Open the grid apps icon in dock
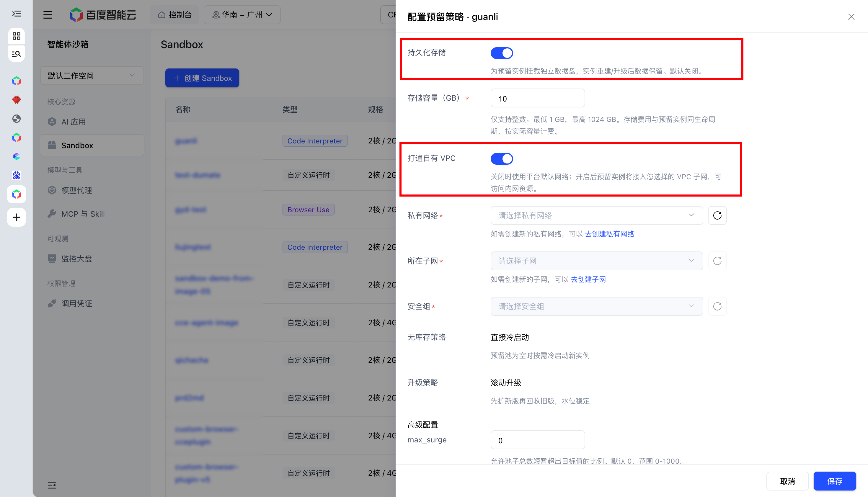 point(17,36)
